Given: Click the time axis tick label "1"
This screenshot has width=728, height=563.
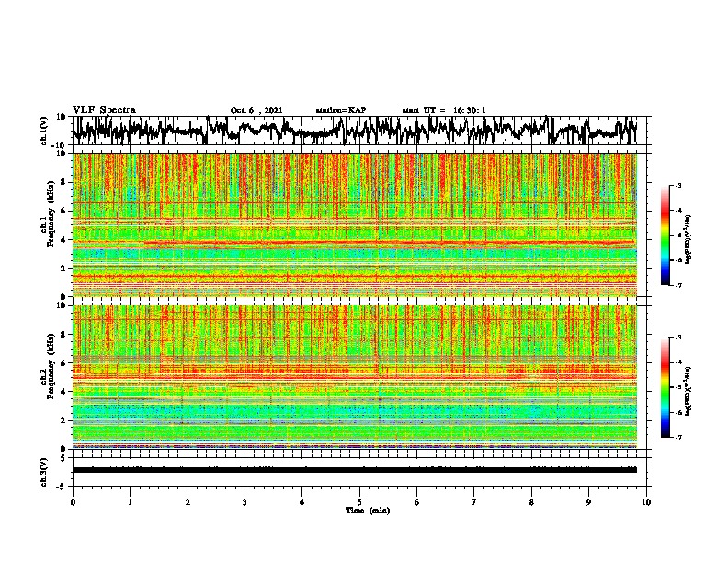Looking at the screenshot, I should coord(130,502).
